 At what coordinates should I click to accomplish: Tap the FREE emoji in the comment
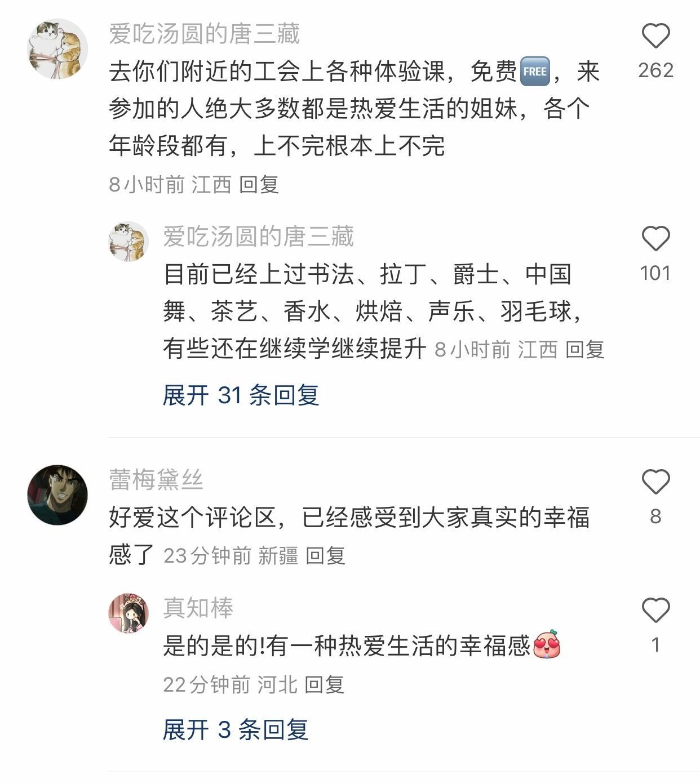(x=534, y=72)
